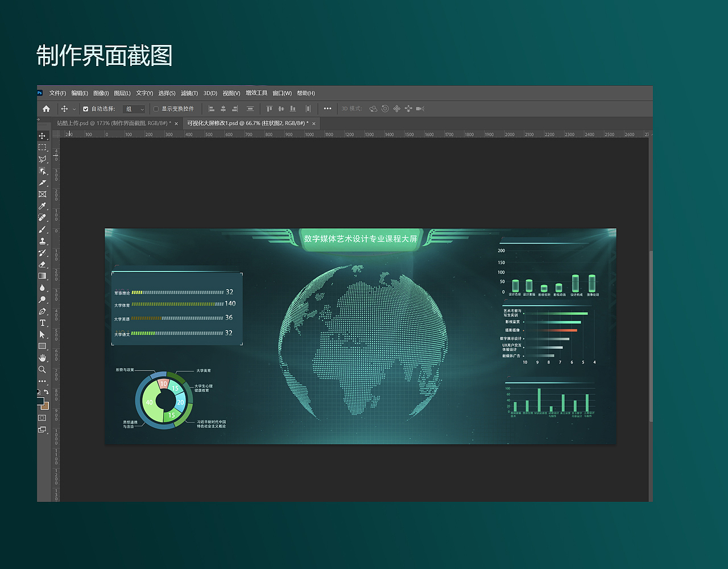728x569 pixels.
Task: Click the background color swatch
Action: point(45,406)
